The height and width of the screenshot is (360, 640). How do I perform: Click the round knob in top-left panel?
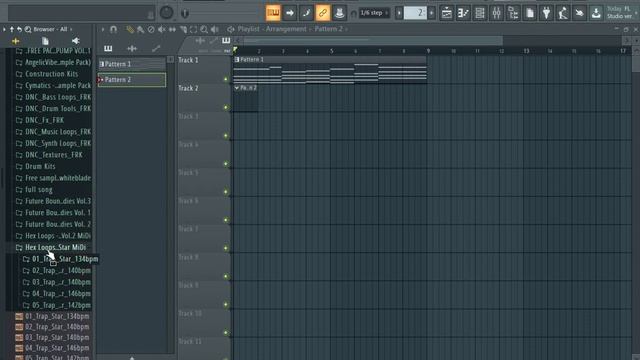(x=166, y=13)
